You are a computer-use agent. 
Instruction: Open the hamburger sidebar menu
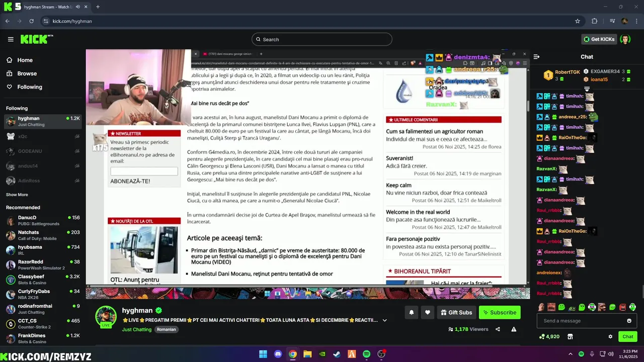(x=11, y=39)
